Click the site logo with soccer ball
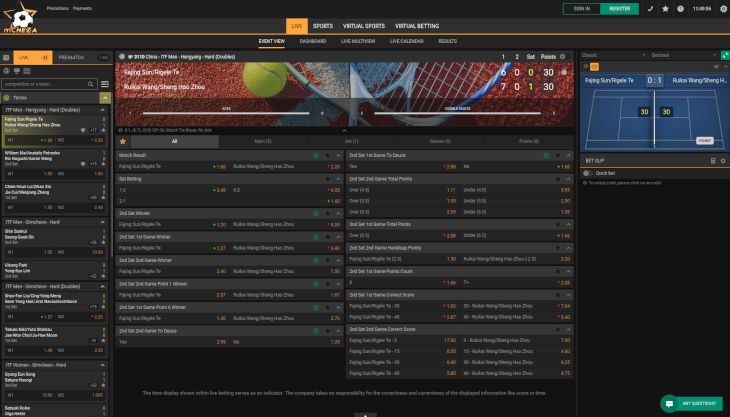 click(x=20, y=17)
